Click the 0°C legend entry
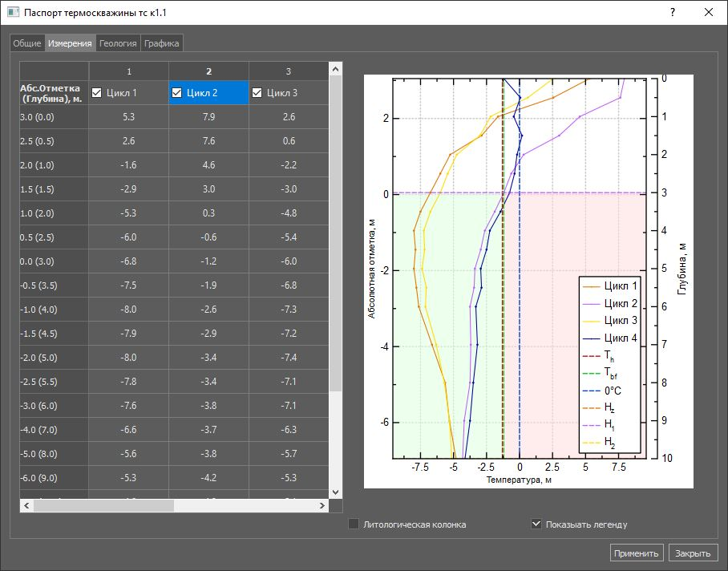728x571 pixels. point(614,391)
